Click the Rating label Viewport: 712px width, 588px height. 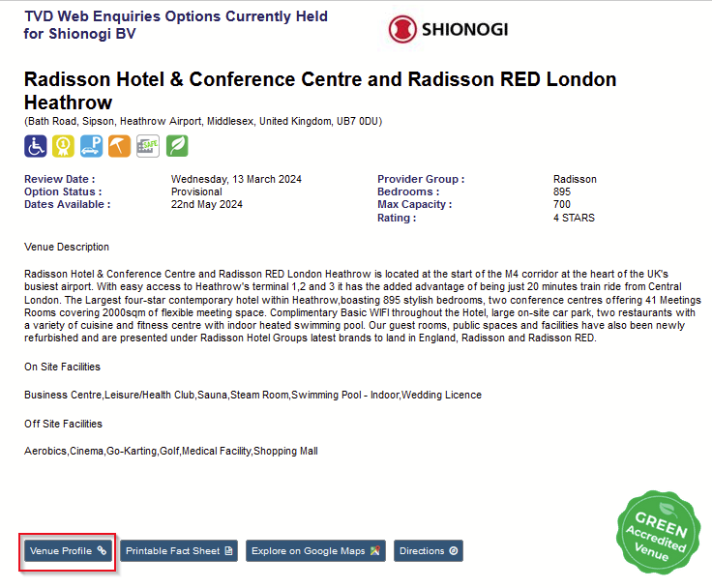point(397,218)
